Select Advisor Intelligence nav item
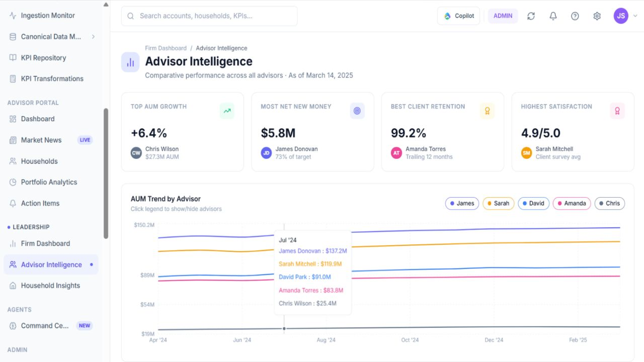 [x=51, y=264]
